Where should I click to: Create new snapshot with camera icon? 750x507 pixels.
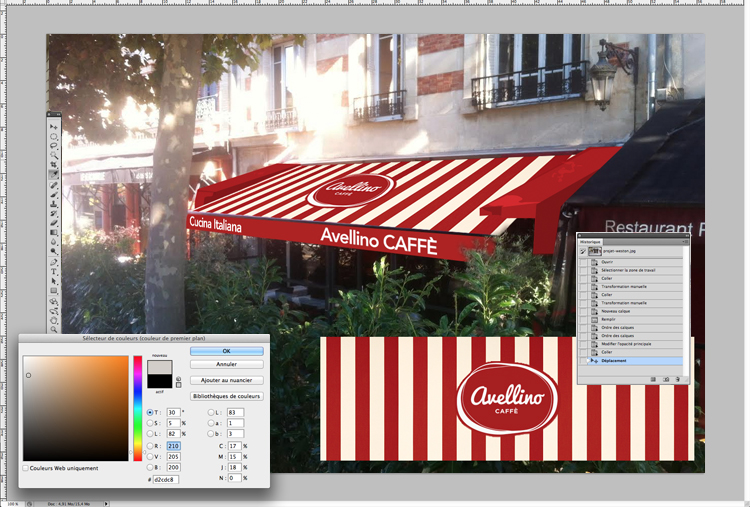[665, 380]
